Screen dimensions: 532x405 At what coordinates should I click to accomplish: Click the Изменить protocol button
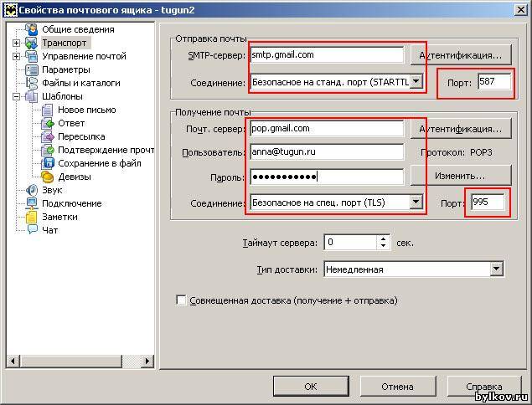[x=461, y=176]
